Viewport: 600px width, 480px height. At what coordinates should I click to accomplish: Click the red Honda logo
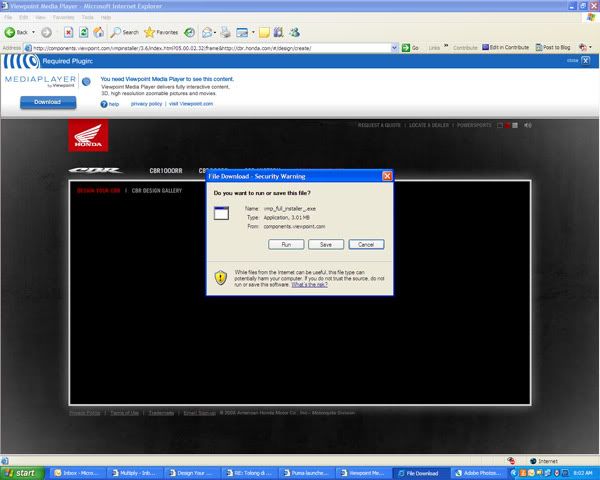point(88,135)
